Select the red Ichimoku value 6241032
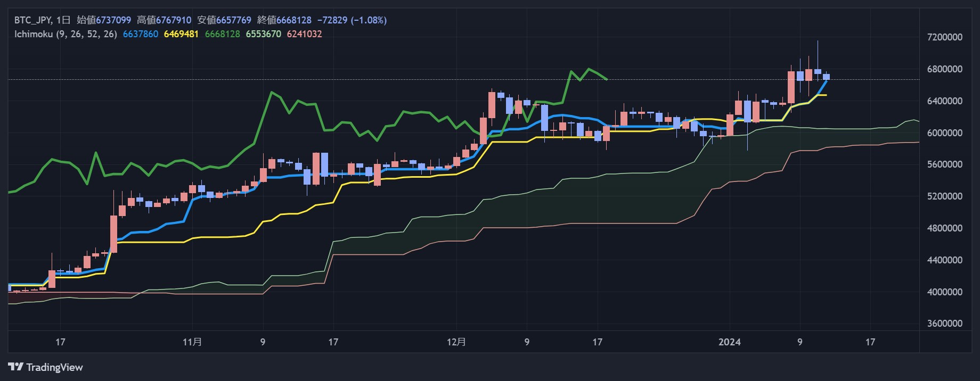 304,34
